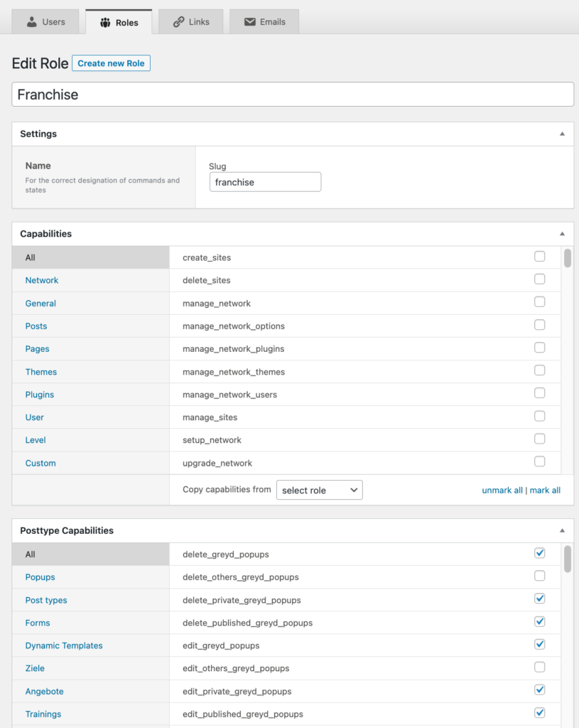579x728 pixels.
Task: Open the Users tab
Action: pyautogui.click(x=45, y=21)
